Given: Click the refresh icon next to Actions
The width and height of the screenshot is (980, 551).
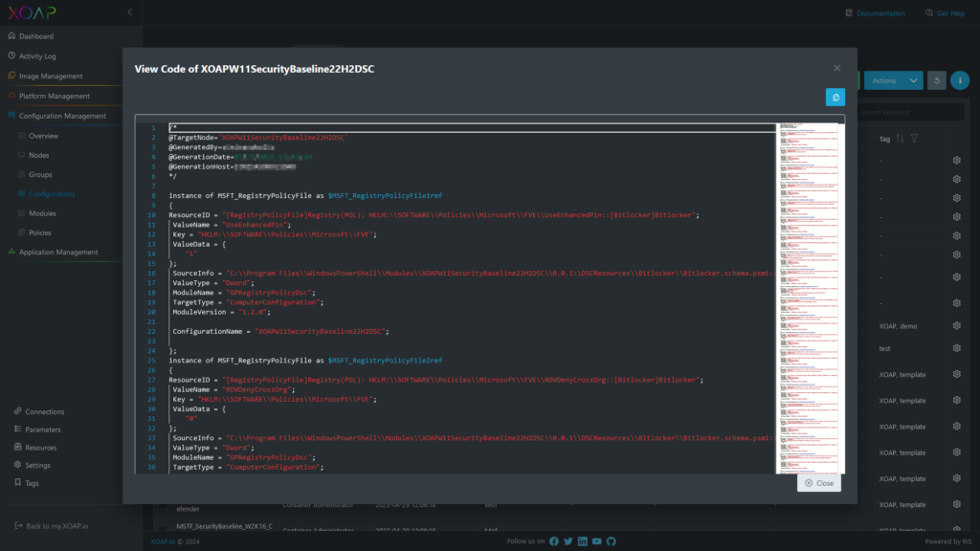Looking at the screenshot, I should tap(936, 80).
